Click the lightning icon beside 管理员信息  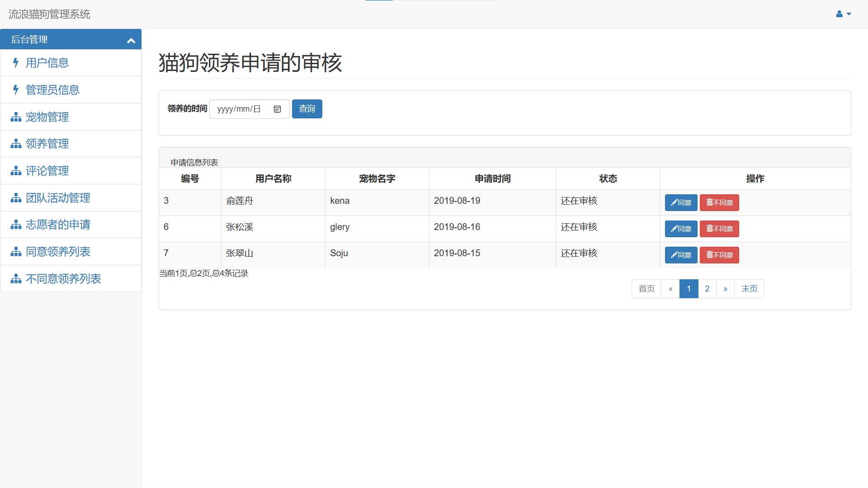(x=16, y=90)
